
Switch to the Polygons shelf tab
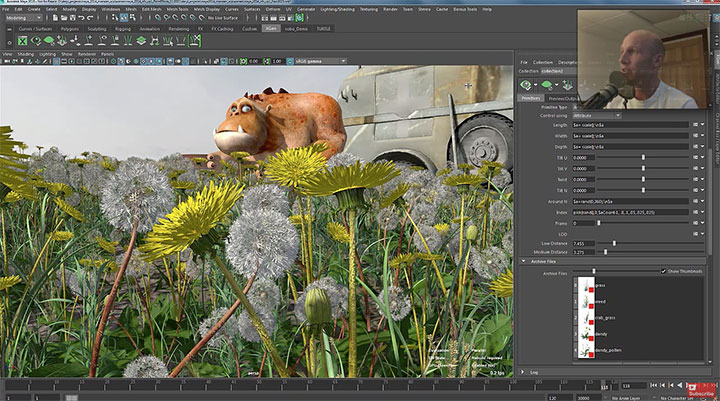70,29
